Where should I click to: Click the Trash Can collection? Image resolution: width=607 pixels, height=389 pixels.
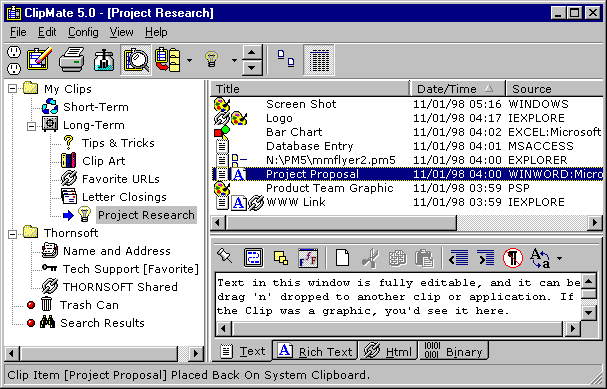point(89,305)
